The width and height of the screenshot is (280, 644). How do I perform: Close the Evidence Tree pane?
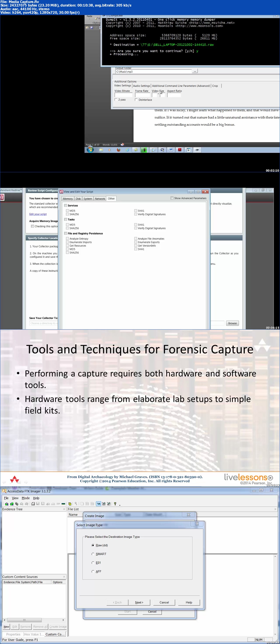coord(64,509)
